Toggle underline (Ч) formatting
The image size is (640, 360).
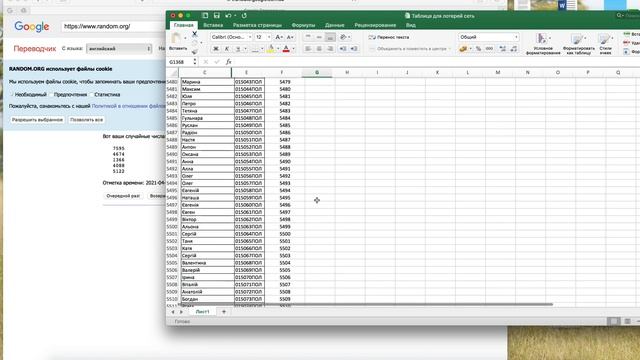(238, 49)
